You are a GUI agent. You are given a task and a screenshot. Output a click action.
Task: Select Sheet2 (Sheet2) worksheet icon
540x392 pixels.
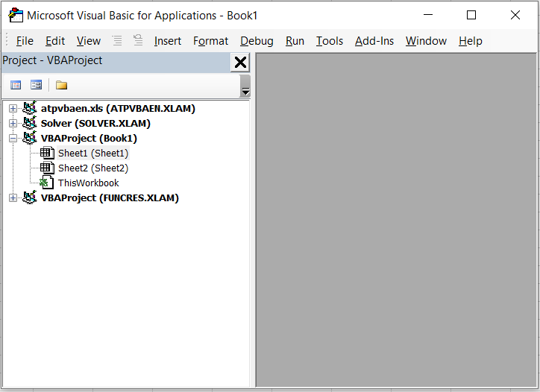click(47, 168)
